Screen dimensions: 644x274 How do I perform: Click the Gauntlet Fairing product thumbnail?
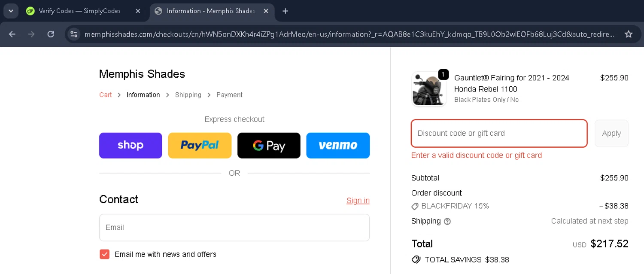click(429, 89)
